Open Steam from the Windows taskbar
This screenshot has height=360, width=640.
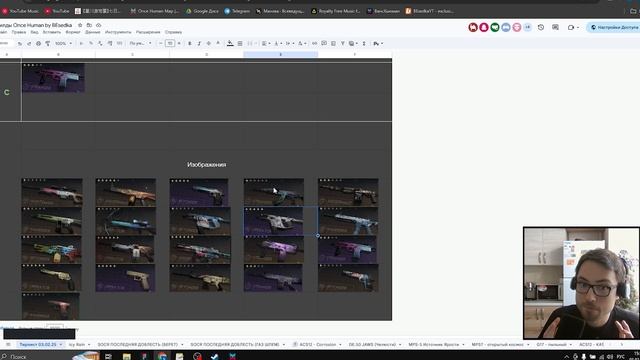click(x=214, y=356)
